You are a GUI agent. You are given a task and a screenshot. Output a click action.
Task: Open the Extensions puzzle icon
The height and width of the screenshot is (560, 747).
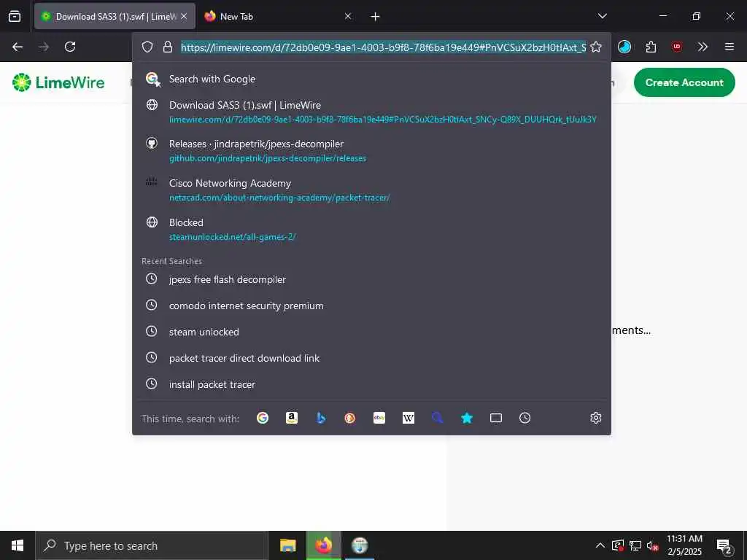(651, 47)
